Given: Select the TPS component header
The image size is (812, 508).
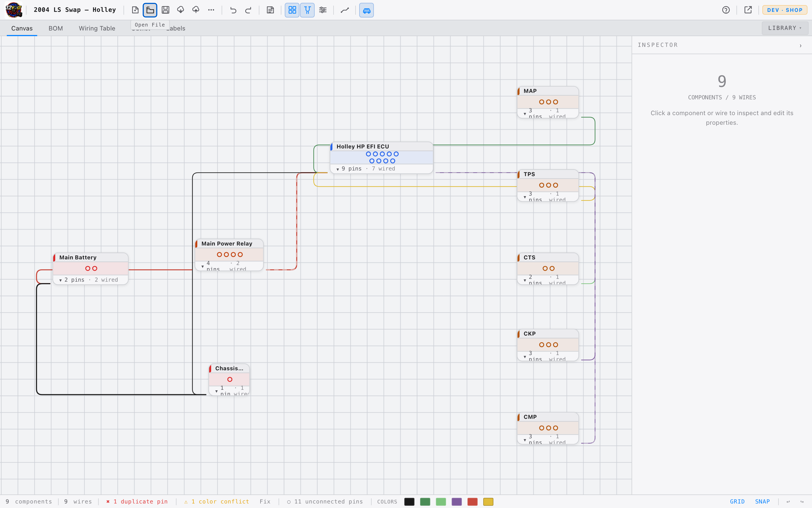Looking at the screenshot, I should pyautogui.click(x=548, y=174).
